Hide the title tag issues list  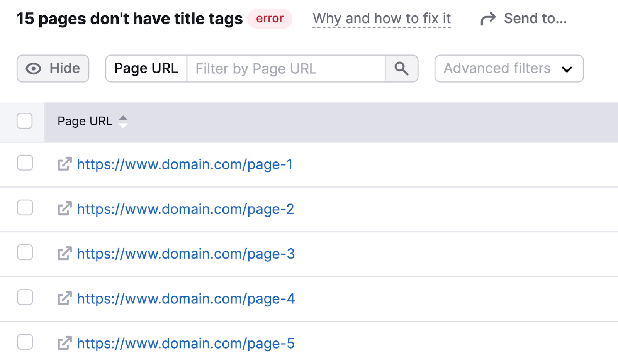point(53,69)
